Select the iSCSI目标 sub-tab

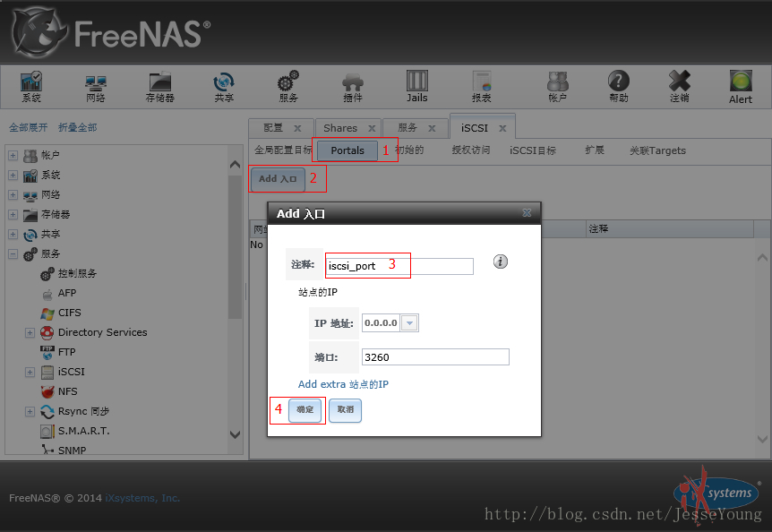[x=533, y=150]
